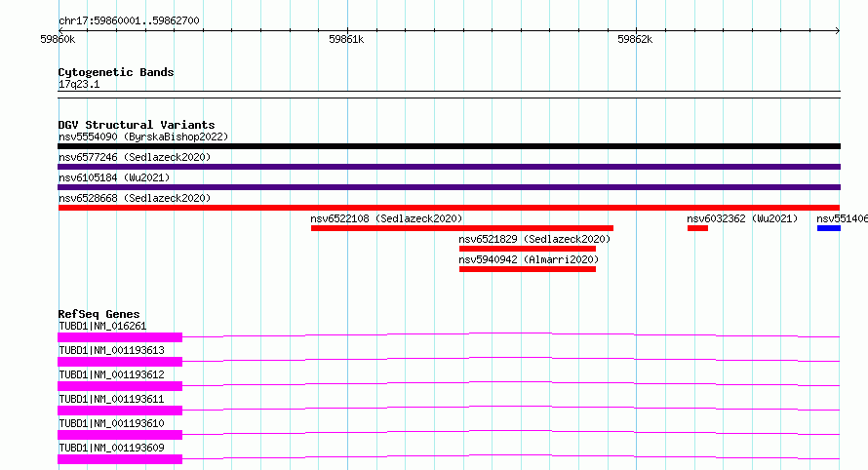The height and width of the screenshot is (470, 868).
Task: Click the TUBD1|NM_001193610 transcript label
Action: 111,423
